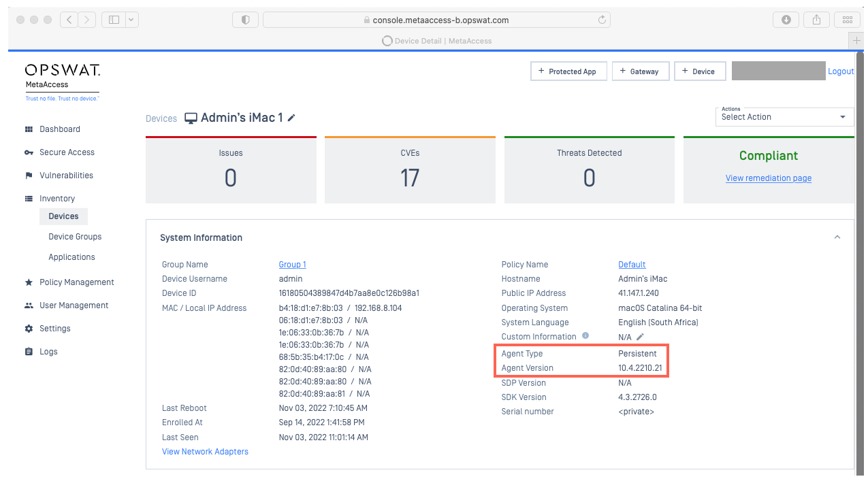The height and width of the screenshot is (481, 868).
Task: Collapse the System Information section
Action: pos(837,237)
